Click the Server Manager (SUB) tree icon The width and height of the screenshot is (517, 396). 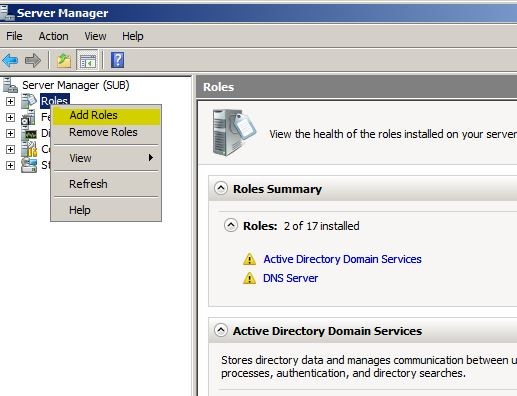(x=10, y=85)
